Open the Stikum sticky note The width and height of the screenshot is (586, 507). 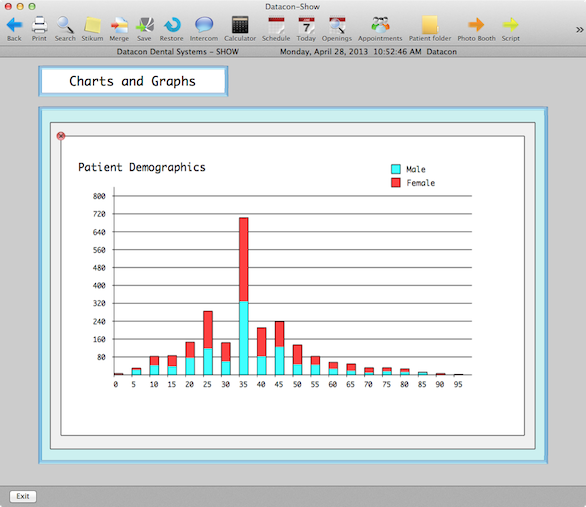point(92,25)
